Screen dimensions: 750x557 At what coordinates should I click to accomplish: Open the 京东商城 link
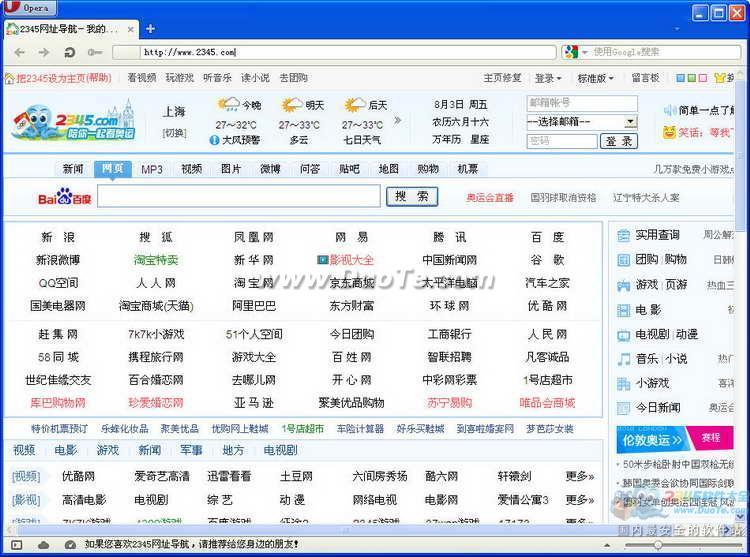coord(352,283)
